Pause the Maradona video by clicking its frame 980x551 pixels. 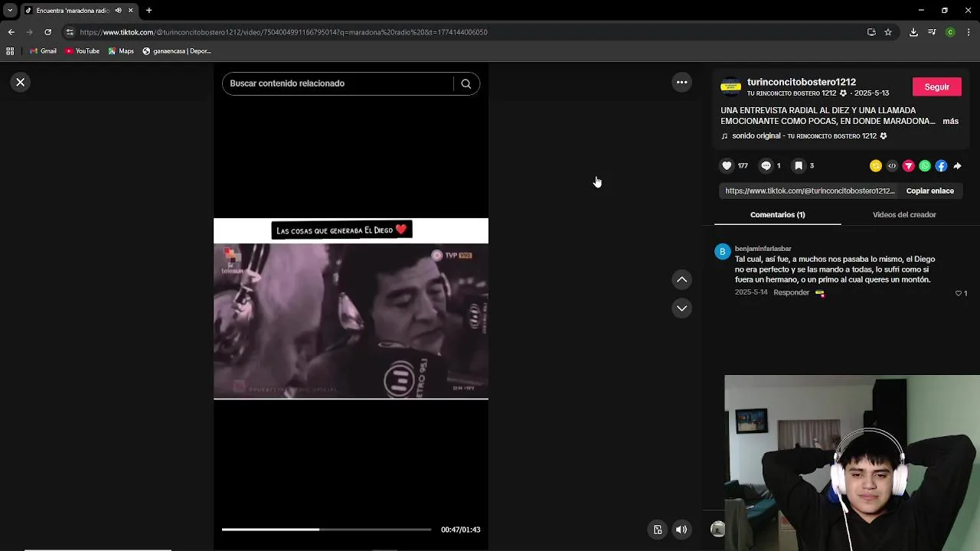click(351, 321)
